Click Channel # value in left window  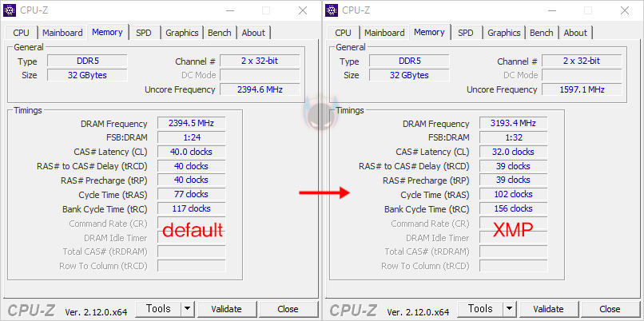[x=260, y=61]
